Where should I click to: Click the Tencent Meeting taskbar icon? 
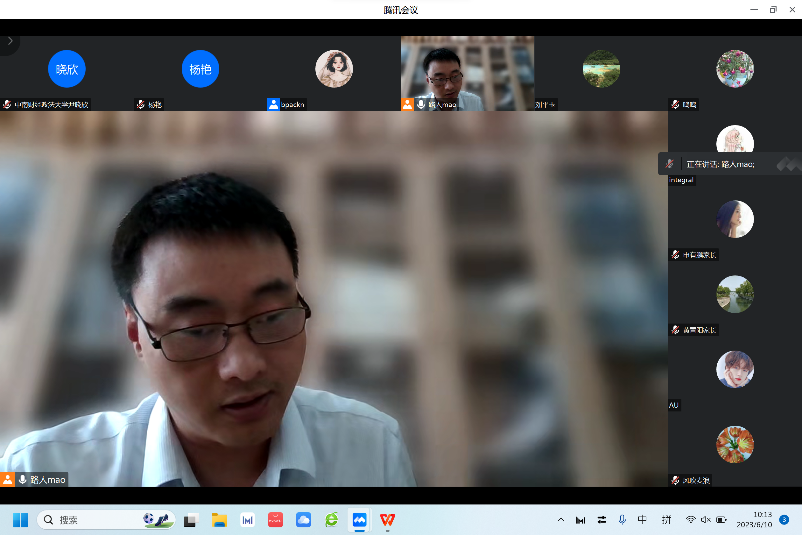click(x=360, y=520)
